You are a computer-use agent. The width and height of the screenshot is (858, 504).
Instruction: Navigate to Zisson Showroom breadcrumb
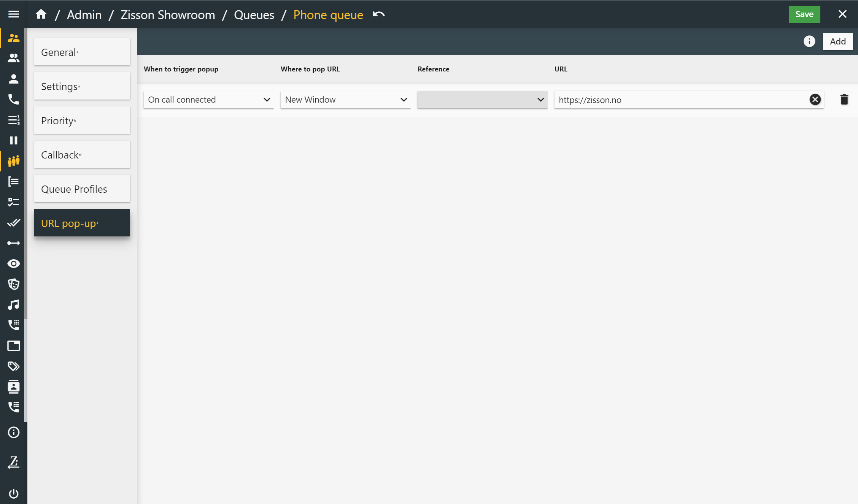click(168, 14)
